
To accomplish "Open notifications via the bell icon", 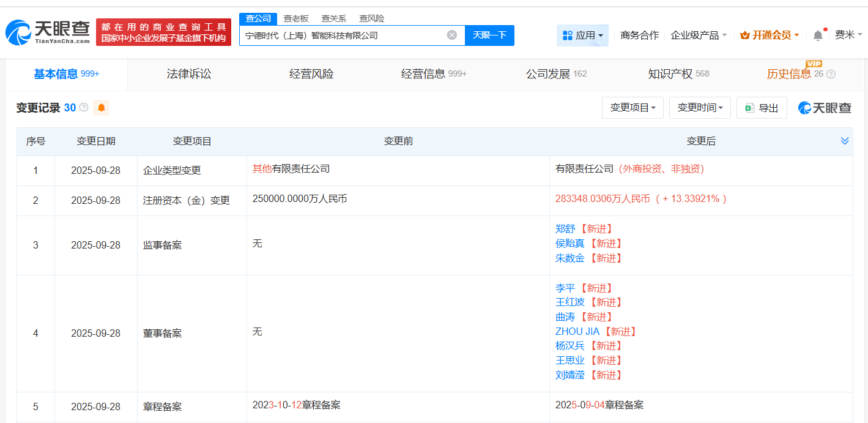I will coord(818,35).
